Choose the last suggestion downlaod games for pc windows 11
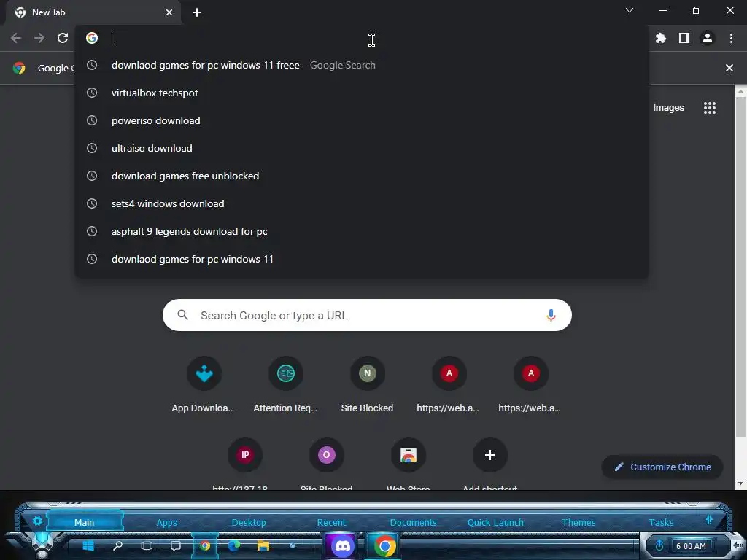The width and height of the screenshot is (747, 560). pyautogui.click(x=362, y=259)
